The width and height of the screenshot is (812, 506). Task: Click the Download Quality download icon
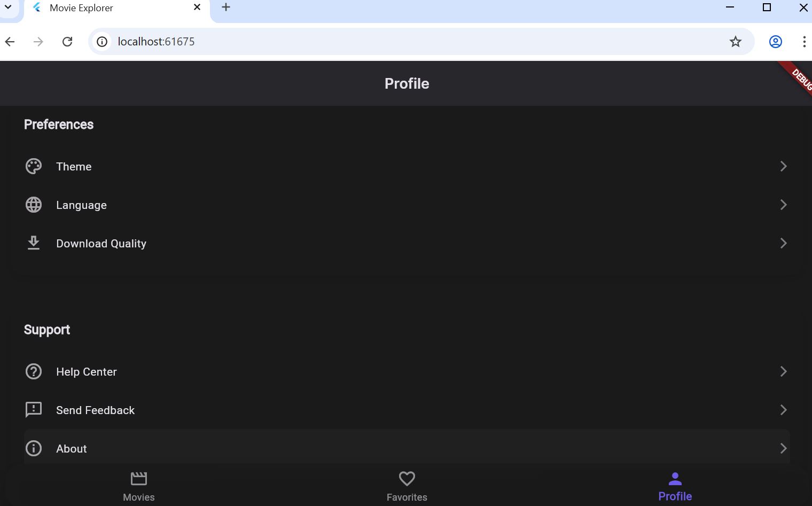[x=34, y=243]
